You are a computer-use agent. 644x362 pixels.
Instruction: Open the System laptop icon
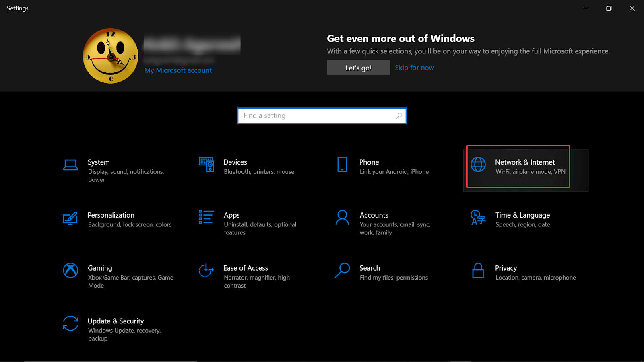tap(70, 165)
